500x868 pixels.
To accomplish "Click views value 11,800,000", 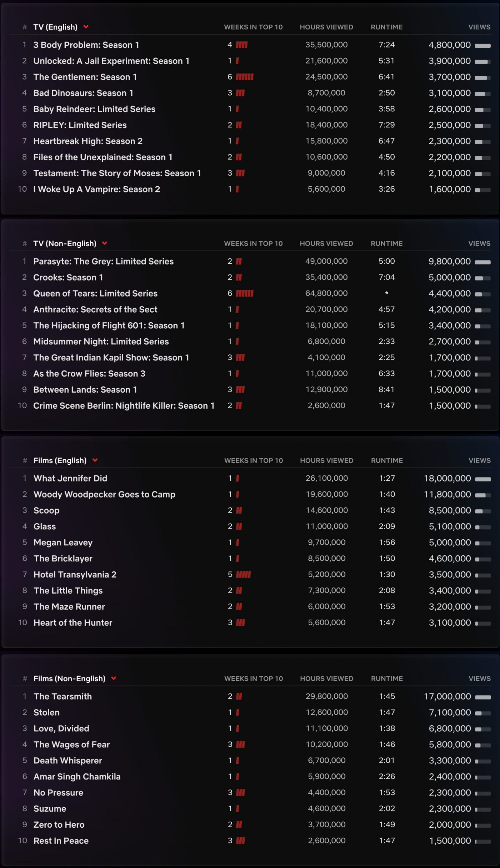I will point(447,495).
